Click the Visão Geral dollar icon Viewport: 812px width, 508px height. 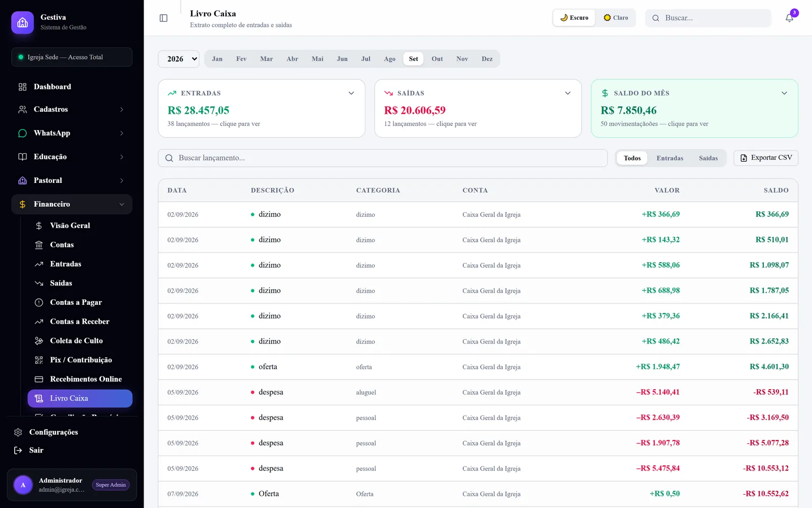39,226
